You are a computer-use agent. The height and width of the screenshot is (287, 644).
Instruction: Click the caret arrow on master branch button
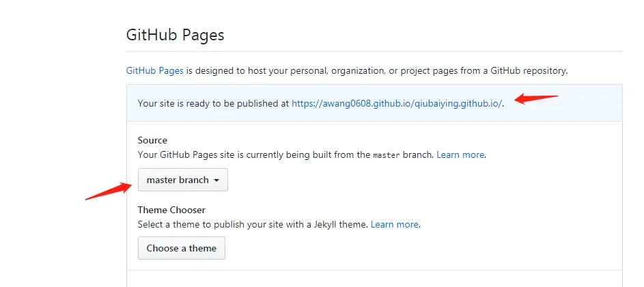216,181
